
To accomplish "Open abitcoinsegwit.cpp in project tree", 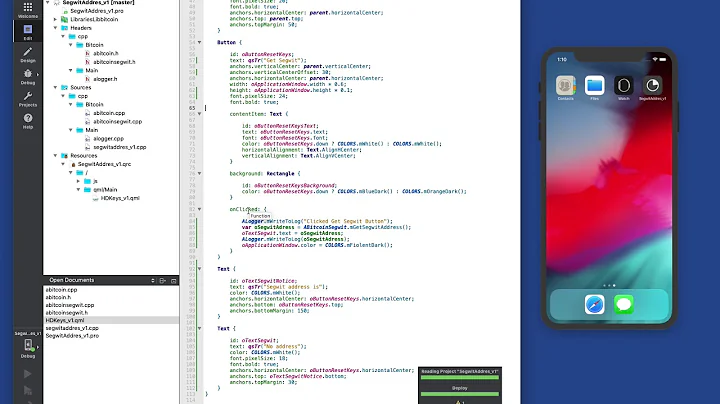I will coord(117,122).
